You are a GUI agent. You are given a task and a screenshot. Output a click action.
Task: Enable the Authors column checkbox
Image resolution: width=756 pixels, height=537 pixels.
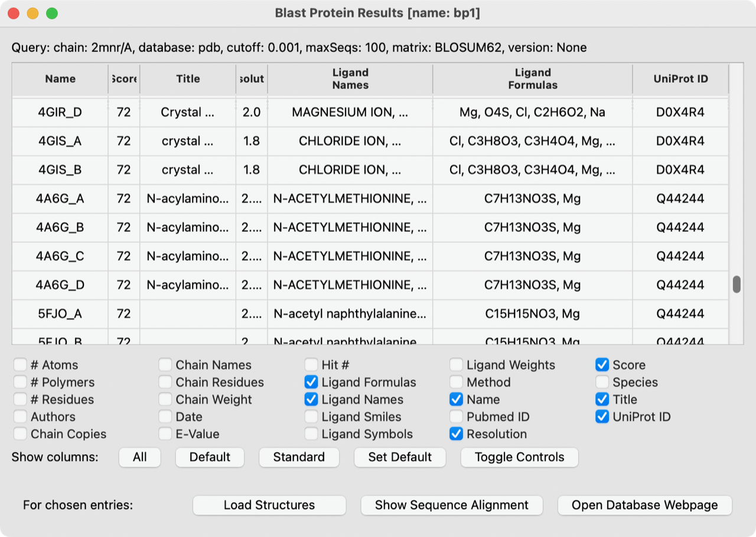(x=21, y=417)
